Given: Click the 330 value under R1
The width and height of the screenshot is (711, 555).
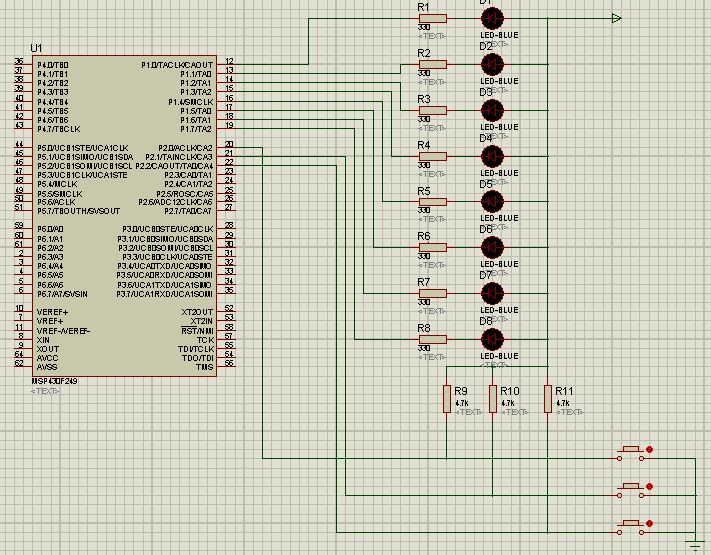Looking at the screenshot, I should pos(424,28).
